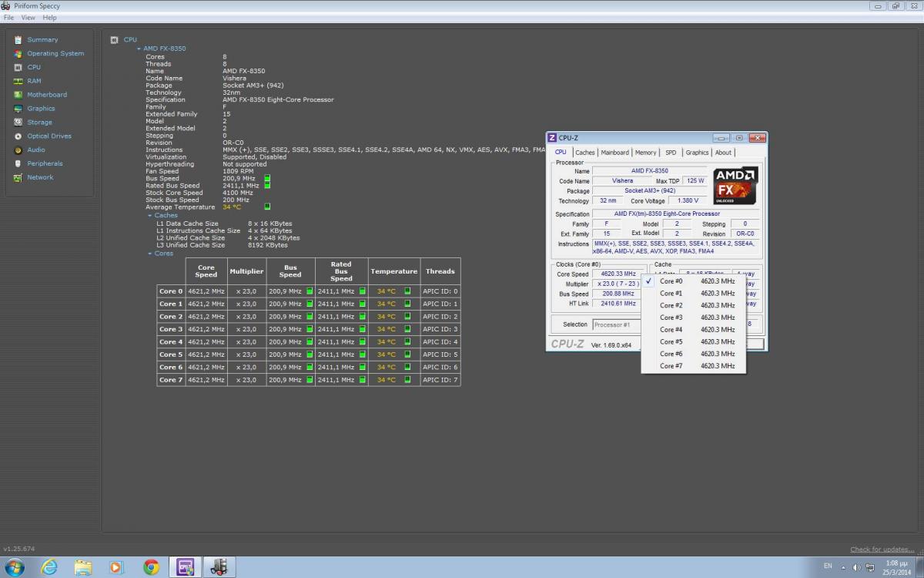924x578 pixels.
Task: Switch to the Speccy taskbar button
Action: click(x=219, y=567)
